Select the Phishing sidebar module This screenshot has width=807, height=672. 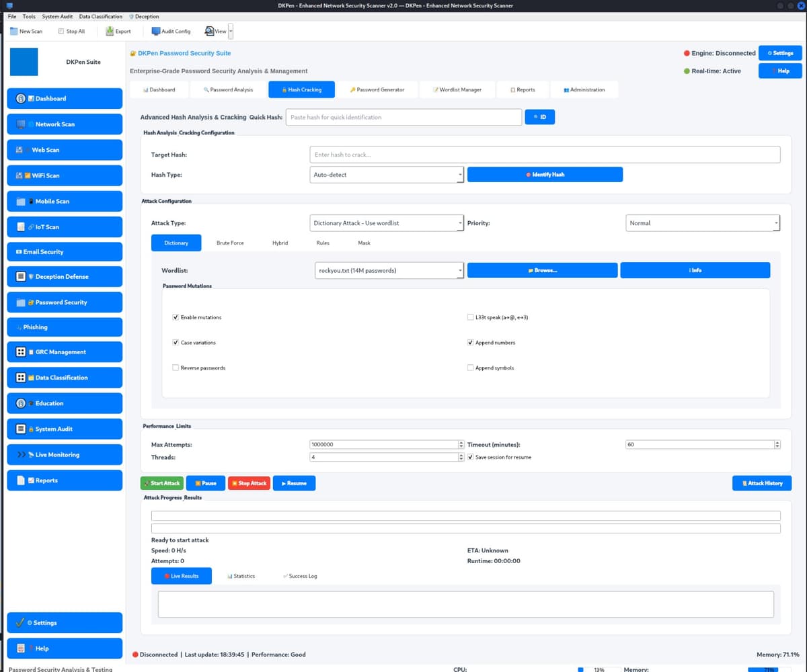point(65,327)
